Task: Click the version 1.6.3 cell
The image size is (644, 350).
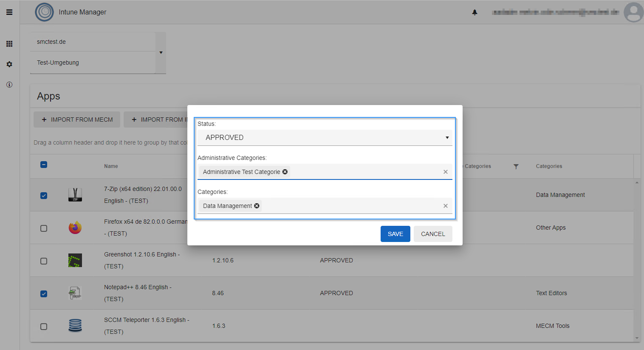Action: pyautogui.click(x=219, y=326)
